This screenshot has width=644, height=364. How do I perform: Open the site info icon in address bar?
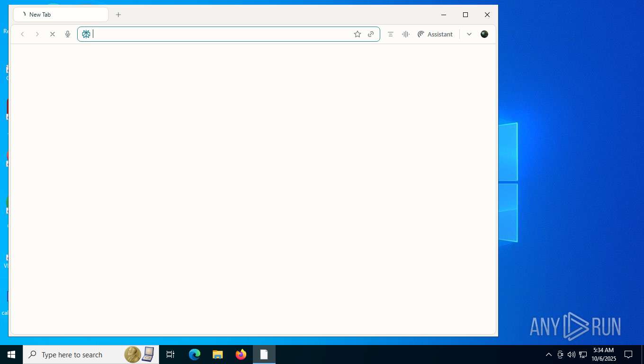coord(86,34)
